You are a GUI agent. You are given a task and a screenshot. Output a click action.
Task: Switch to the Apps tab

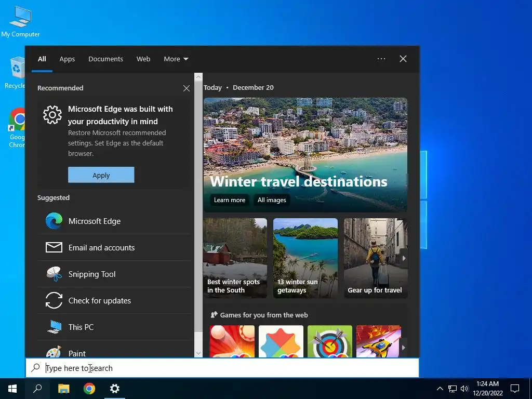(67, 59)
